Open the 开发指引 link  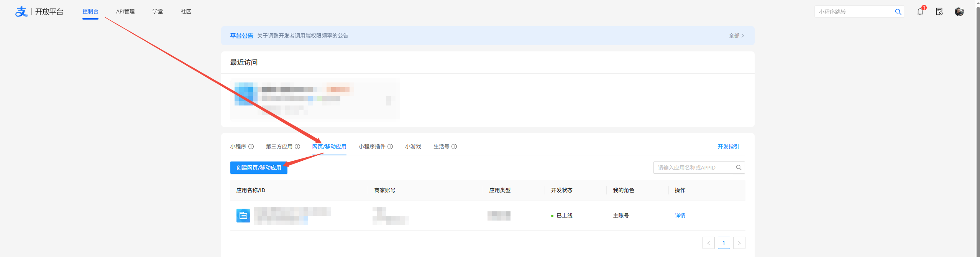pyautogui.click(x=728, y=147)
